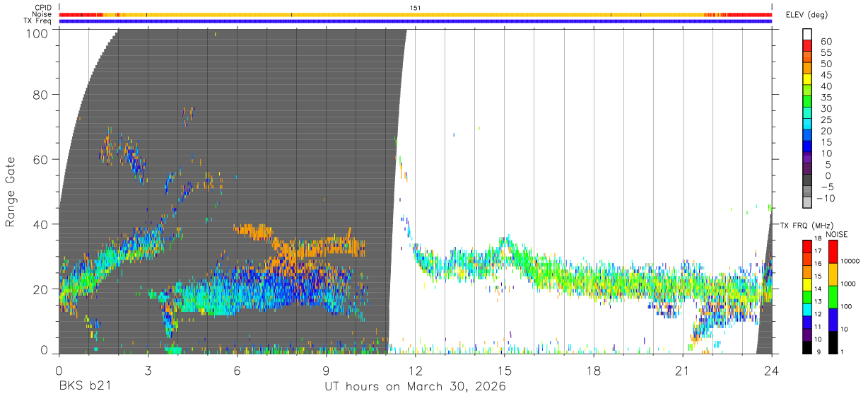Click UT hour tick label 9

326,371
